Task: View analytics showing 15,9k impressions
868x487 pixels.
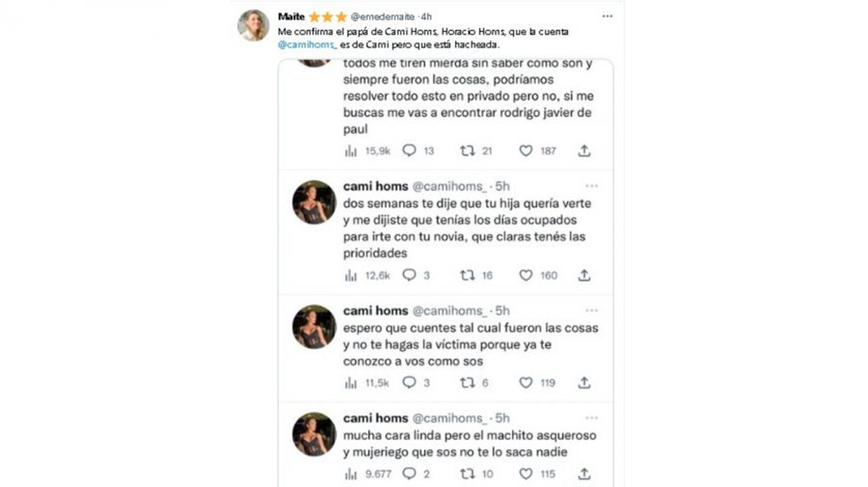Action: click(352, 151)
